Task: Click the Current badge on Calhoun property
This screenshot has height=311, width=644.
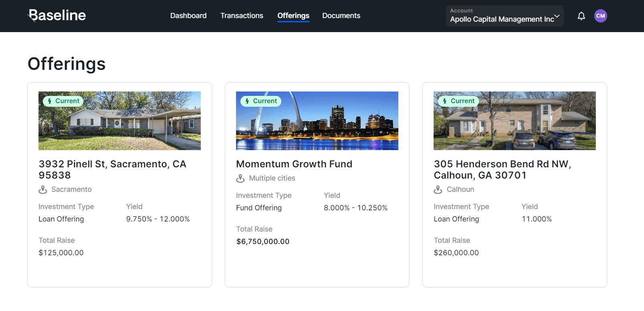Action: point(458,101)
